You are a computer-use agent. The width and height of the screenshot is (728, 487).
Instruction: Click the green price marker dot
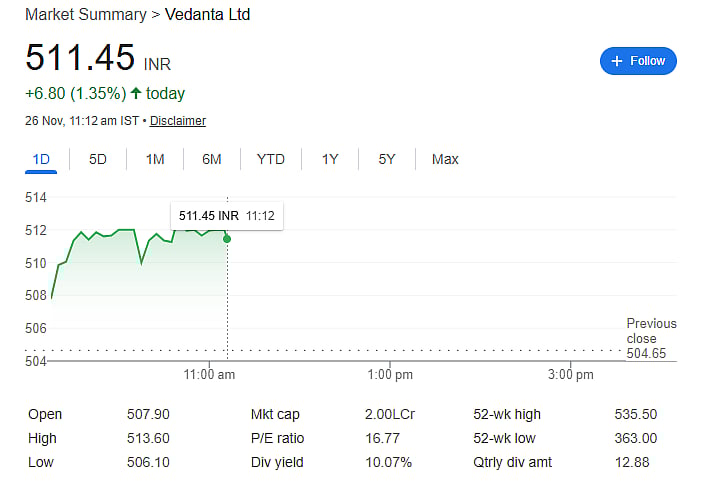(x=227, y=238)
